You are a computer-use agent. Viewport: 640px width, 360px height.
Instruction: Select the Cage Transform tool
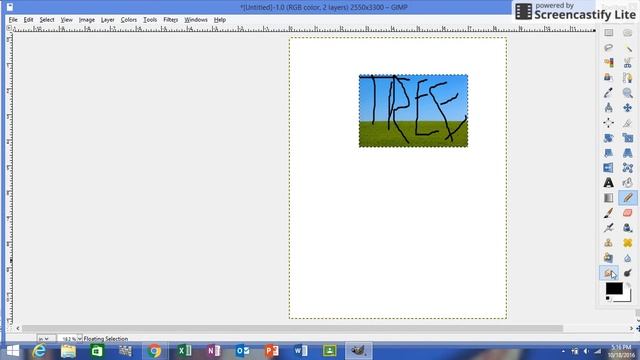coord(628,168)
